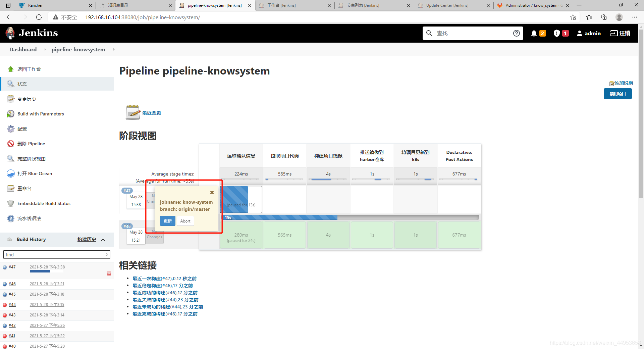This screenshot has width=644, height=349.
Task: Open the notifications bell icon
Action: click(534, 33)
